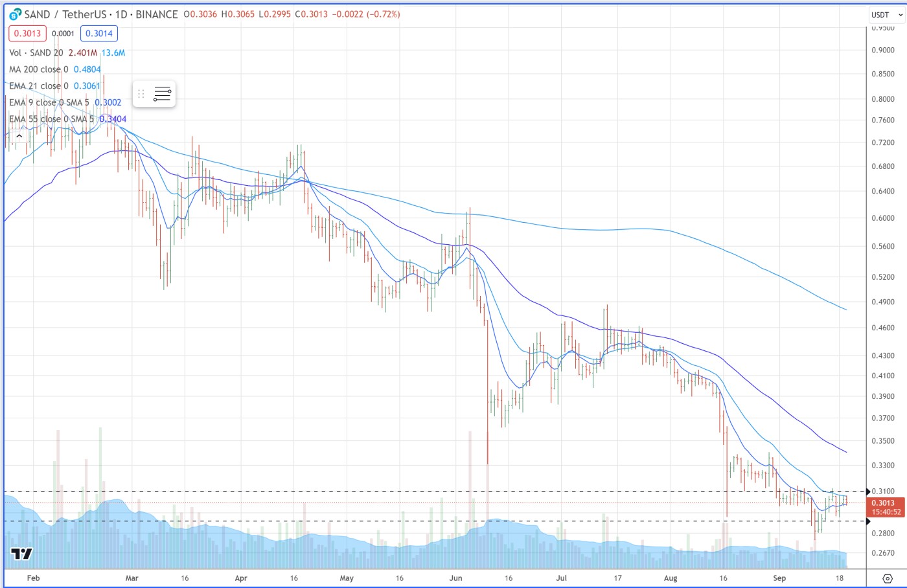
Task: Select the Vol · SAND 20 indicator legend
Action: pos(36,52)
